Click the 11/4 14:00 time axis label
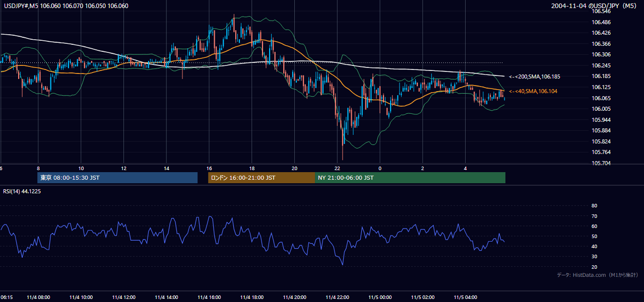 click(166, 297)
